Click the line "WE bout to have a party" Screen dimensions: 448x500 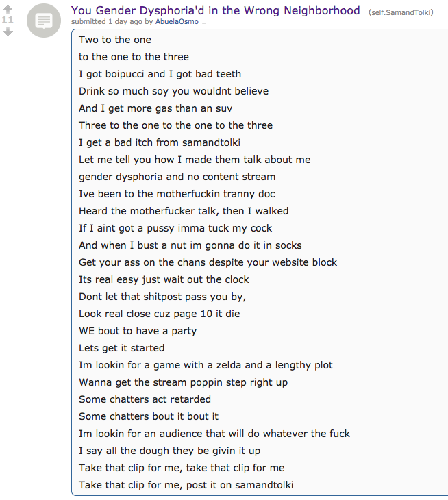coord(138,331)
